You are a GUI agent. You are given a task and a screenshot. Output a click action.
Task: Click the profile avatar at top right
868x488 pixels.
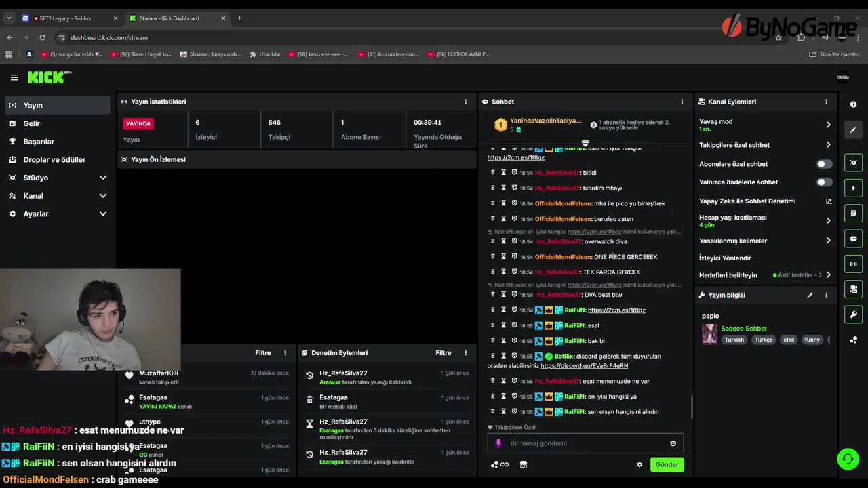point(842,77)
